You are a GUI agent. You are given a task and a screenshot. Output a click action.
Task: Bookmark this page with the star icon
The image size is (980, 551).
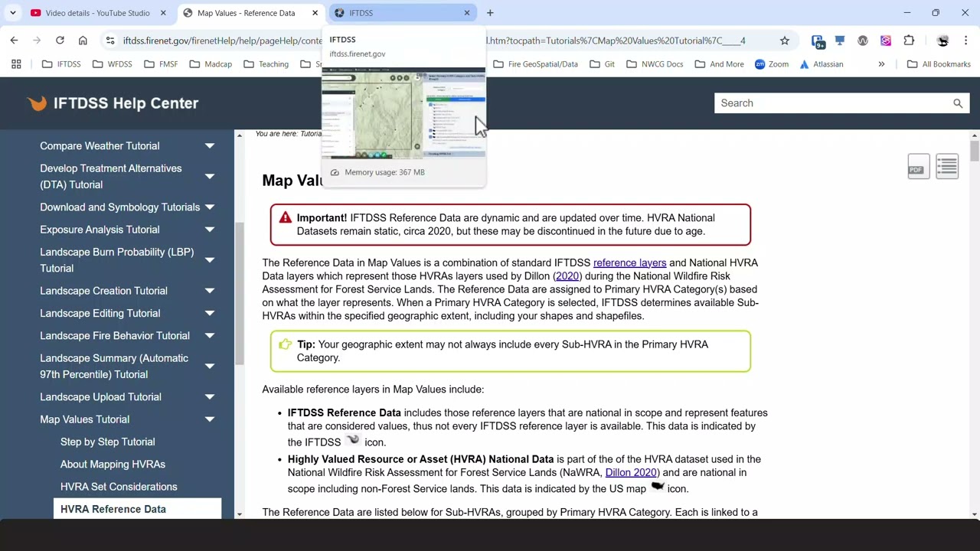(x=785, y=41)
